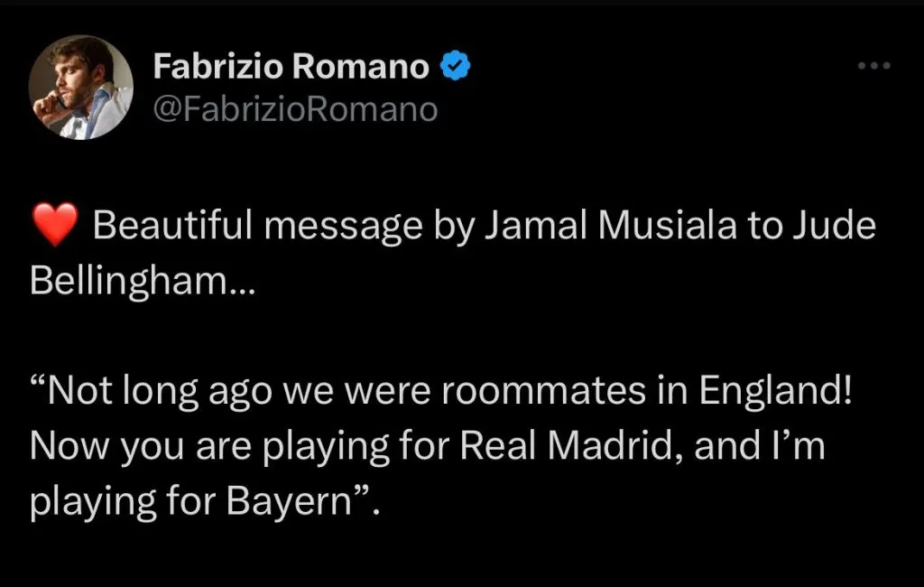Open the @FabrizioRomano handle link
Screen dimensions: 924x587
tap(296, 109)
